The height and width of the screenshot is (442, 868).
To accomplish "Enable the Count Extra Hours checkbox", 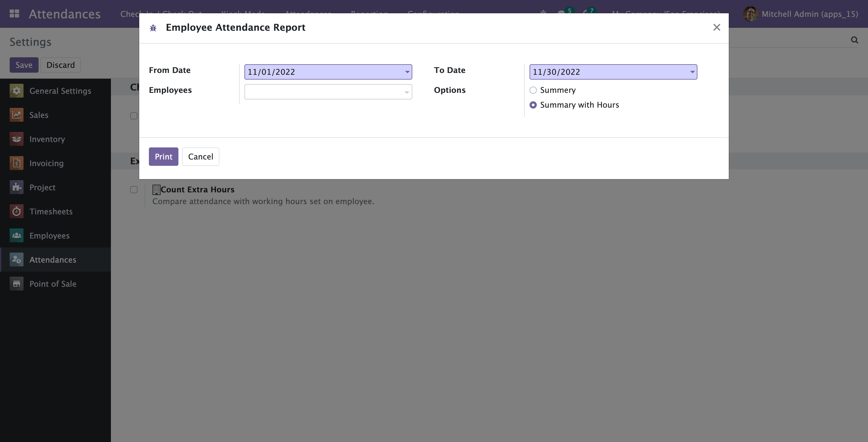I will [x=134, y=190].
